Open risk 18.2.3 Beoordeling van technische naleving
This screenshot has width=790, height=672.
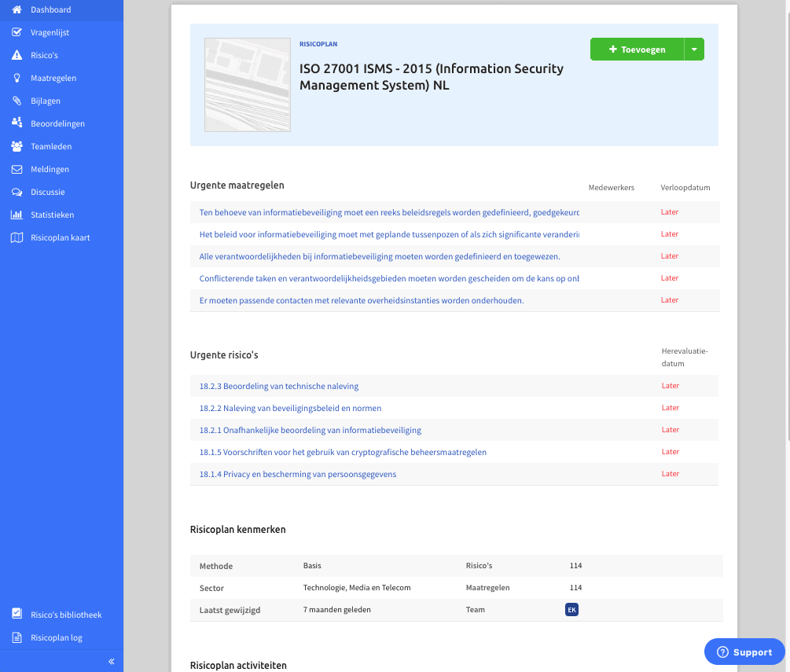(278, 386)
